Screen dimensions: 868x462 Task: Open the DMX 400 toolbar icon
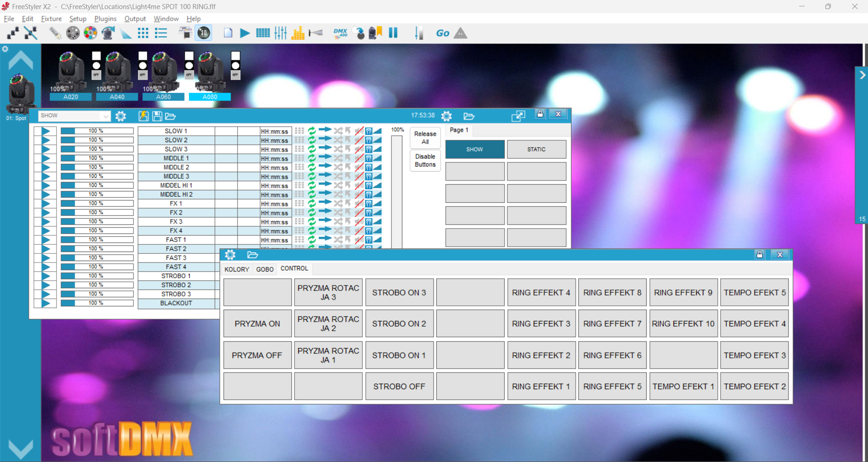click(340, 33)
